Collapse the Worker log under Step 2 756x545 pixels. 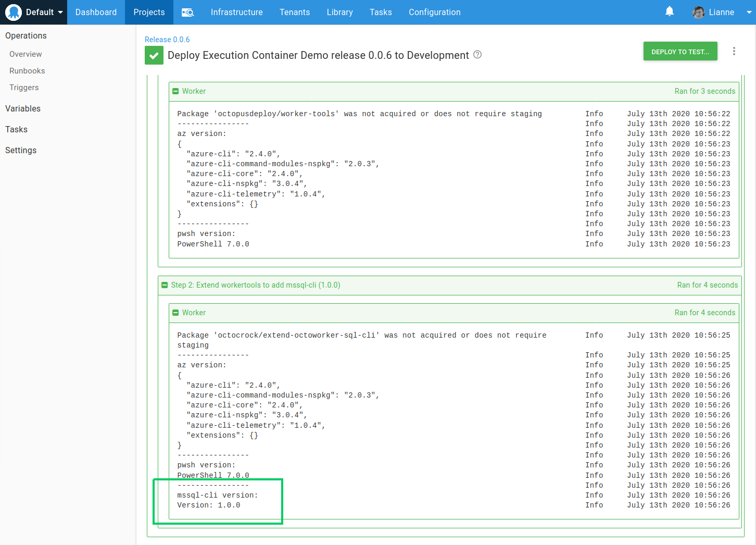(175, 313)
